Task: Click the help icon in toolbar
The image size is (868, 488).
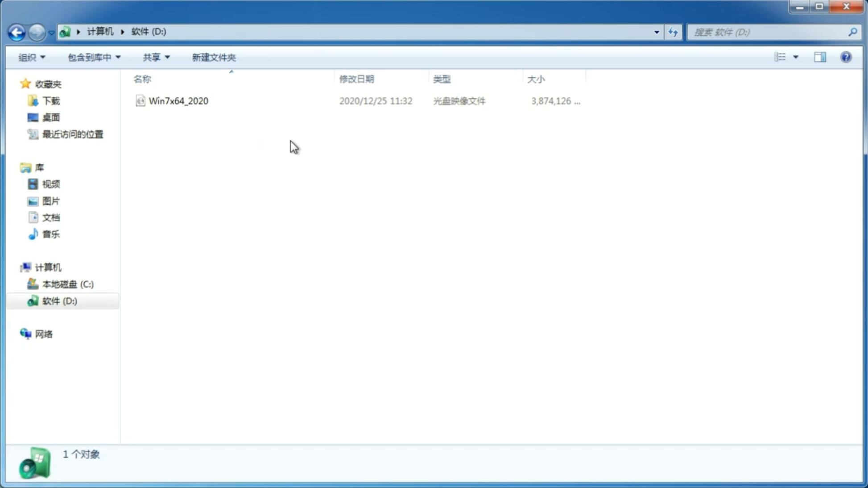Action: (847, 57)
